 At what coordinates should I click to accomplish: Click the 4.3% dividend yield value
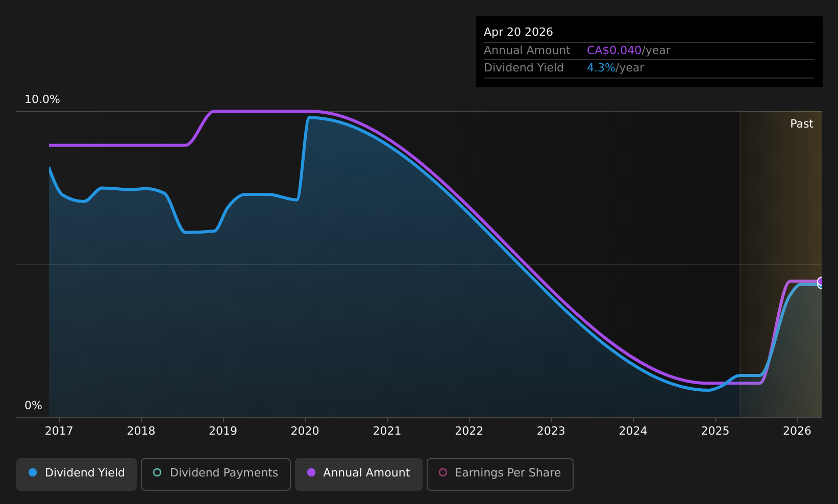click(x=601, y=68)
